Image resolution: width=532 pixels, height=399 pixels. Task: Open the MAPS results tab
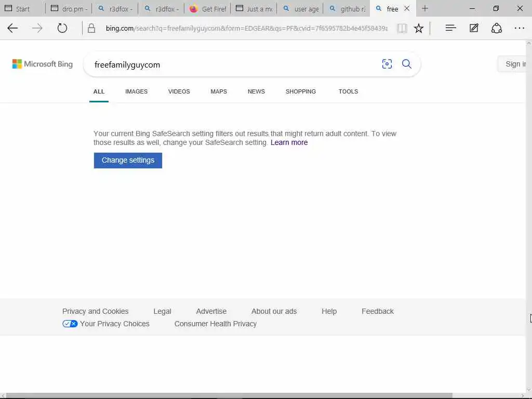pyautogui.click(x=219, y=91)
